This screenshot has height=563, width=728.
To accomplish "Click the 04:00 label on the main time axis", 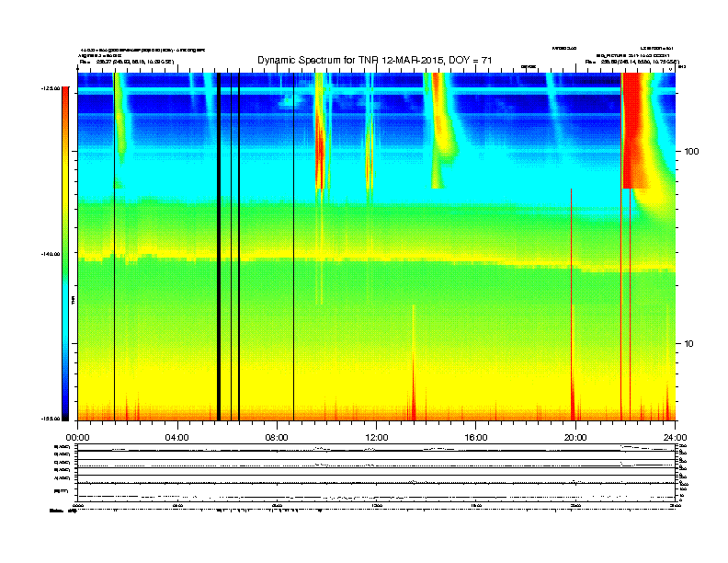I will [177, 438].
